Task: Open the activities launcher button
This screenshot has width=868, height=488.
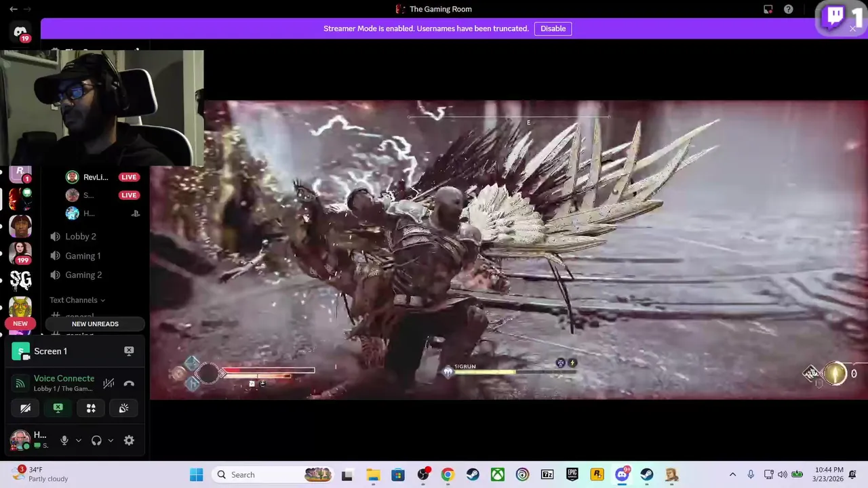Action: pyautogui.click(x=91, y=408)
